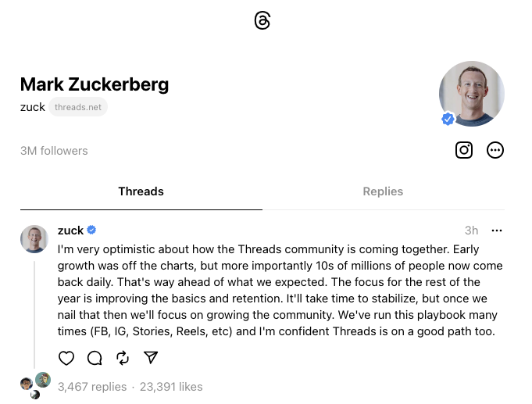
Task: Open the large profile picture
Action: click(x=472, y=93)
